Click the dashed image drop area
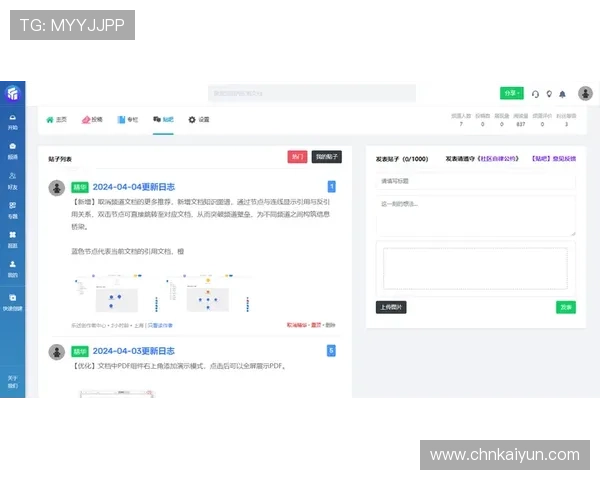 [x=475, y=268]
